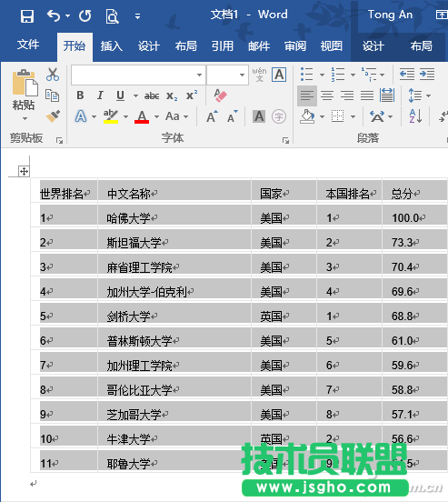
Task: Center align text
Action: click(327, 95)
